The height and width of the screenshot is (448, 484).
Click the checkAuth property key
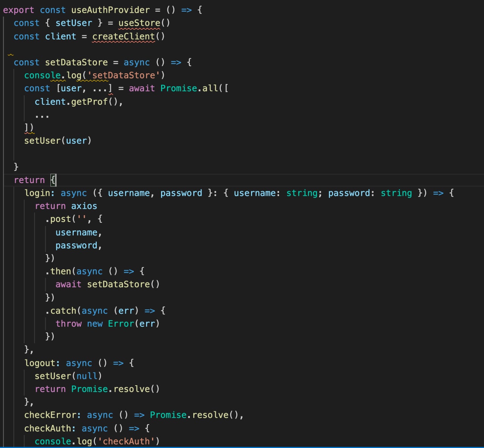click(x=47, y=428)
